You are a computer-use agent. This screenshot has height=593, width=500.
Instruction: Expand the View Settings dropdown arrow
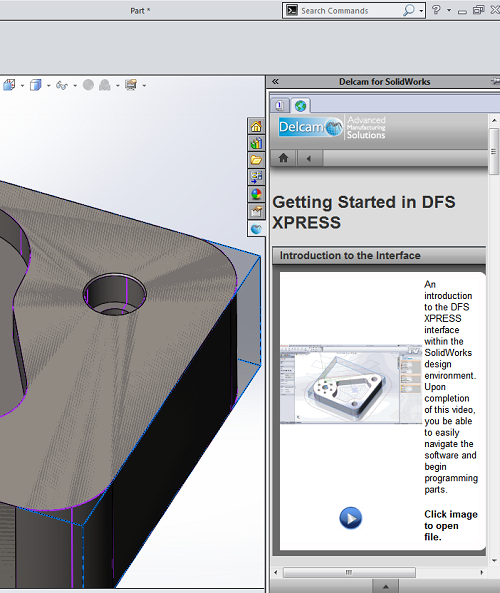(x=144, y=86)
